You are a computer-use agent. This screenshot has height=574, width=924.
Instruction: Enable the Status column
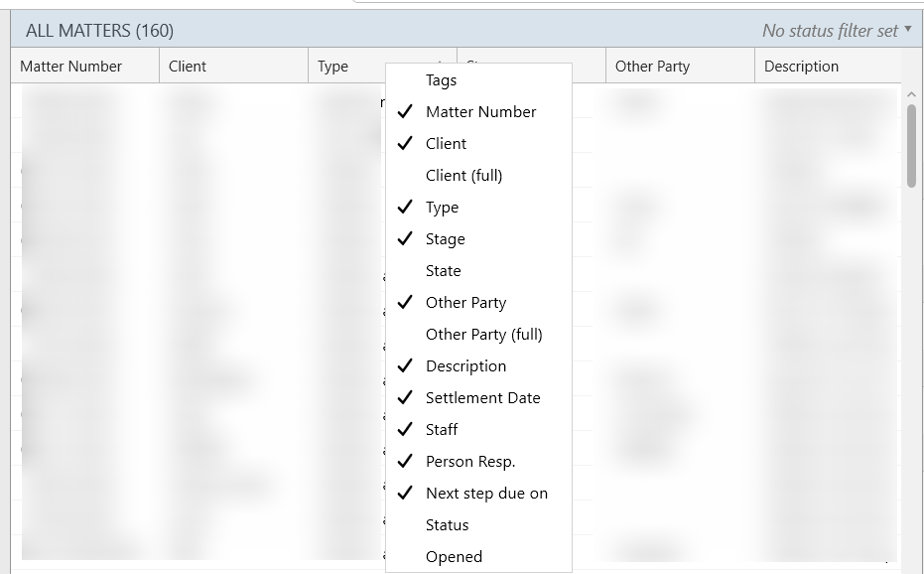447,525
